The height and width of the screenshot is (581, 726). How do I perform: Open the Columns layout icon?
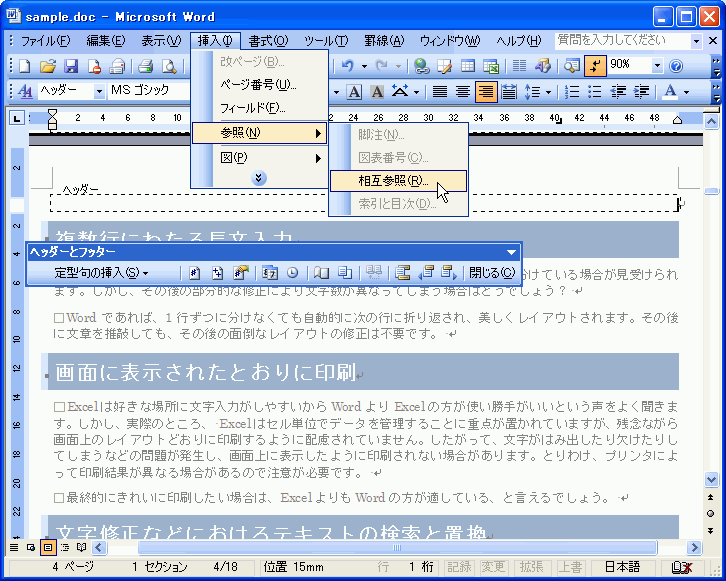pos(519,66)
